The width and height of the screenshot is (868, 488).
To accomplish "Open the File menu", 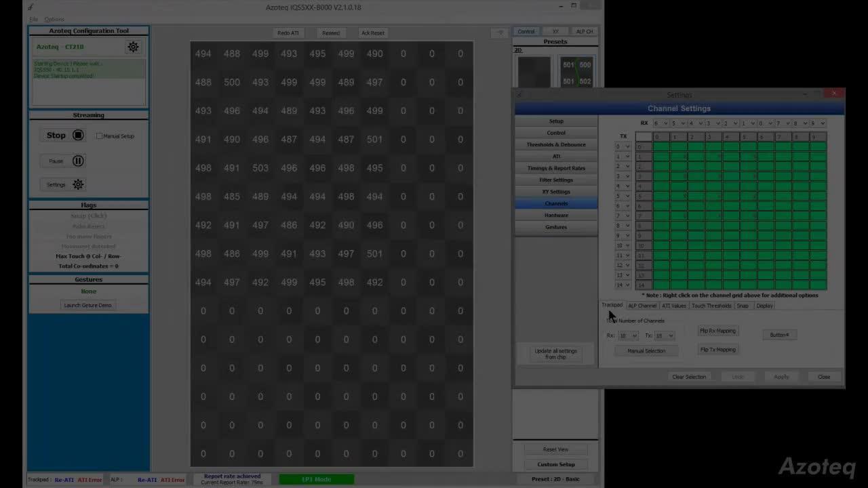I will tap(33, 19).
